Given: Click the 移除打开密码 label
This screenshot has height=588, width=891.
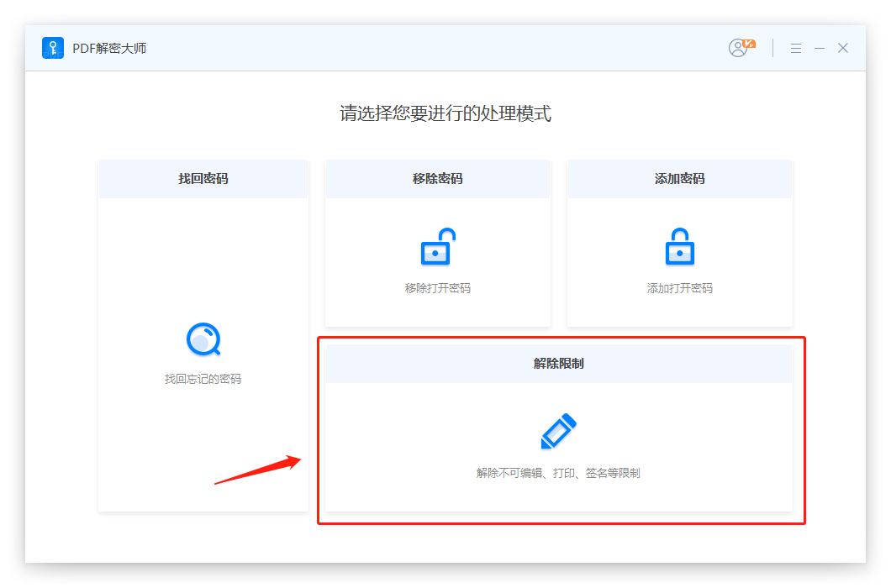Looking at the screenshot, I should 438,288.
